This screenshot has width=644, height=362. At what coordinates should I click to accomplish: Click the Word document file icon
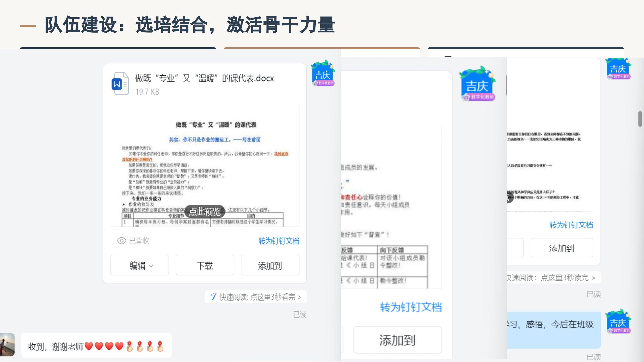point(120,84)
